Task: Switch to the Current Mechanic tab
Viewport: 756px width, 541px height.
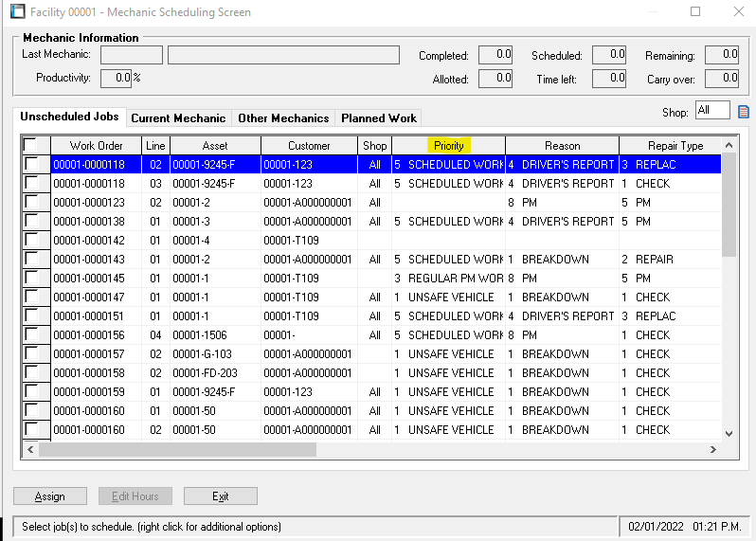Action: 178,118
